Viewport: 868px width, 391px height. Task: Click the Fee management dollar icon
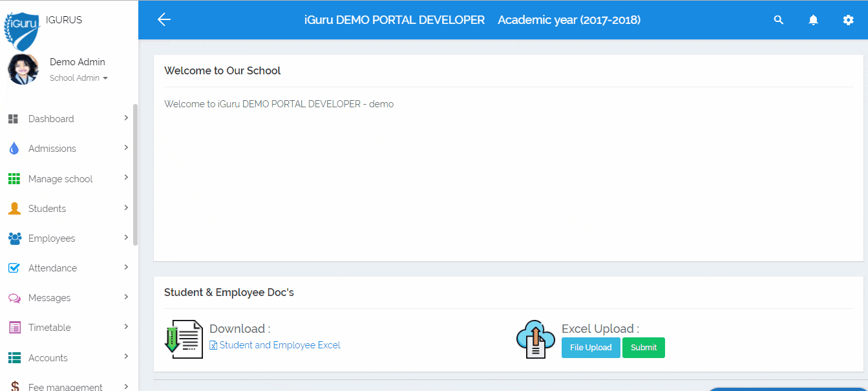pyautogui.click(x=14, y=386)
